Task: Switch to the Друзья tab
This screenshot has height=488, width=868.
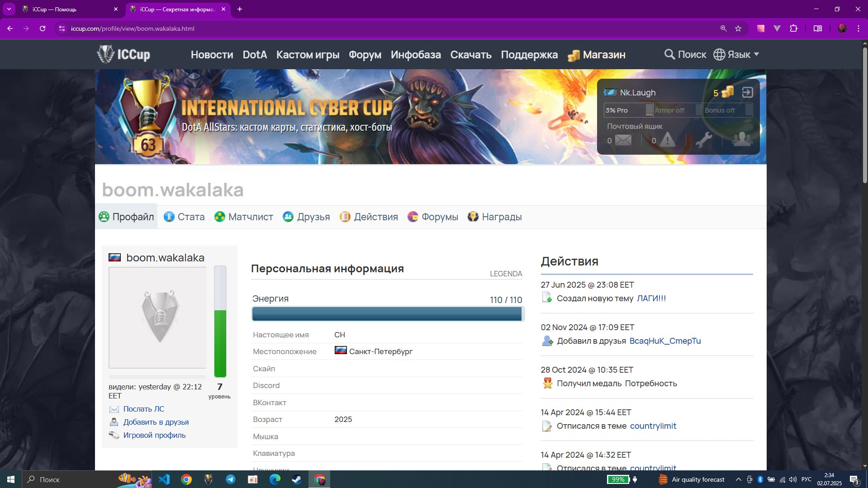Action: click(x=306, y=217)
